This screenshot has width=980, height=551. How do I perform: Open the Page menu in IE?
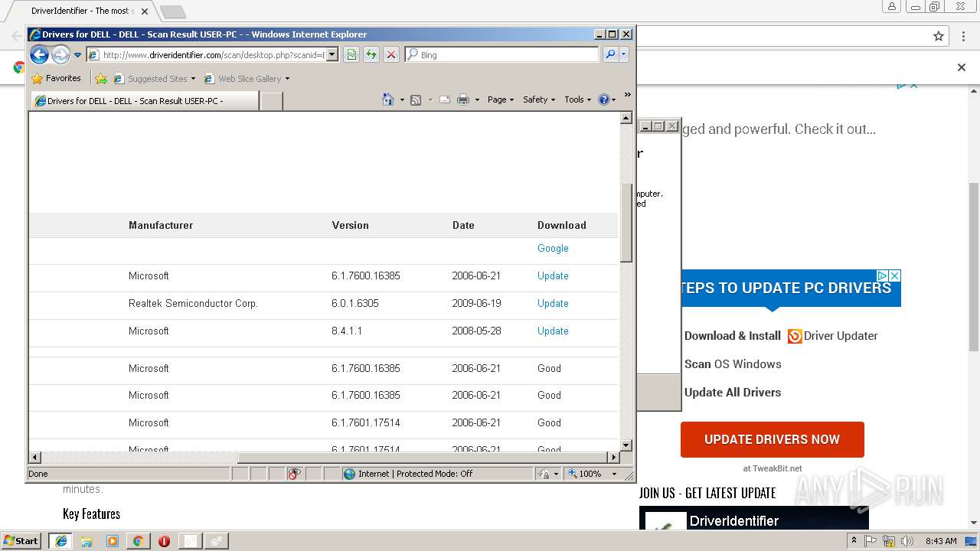pyautogui.click(x=501, y=99)
